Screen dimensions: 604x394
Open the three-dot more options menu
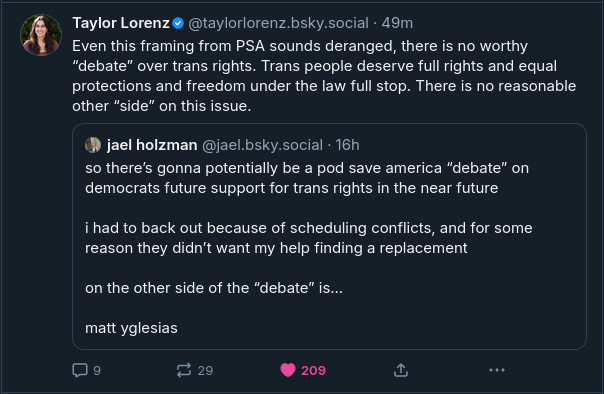497,370
